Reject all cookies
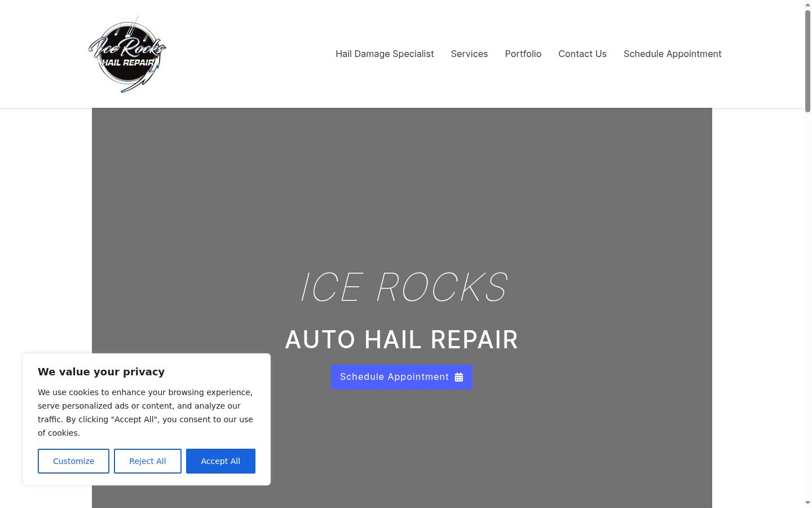The image size is (812, 508). point(148,461)
